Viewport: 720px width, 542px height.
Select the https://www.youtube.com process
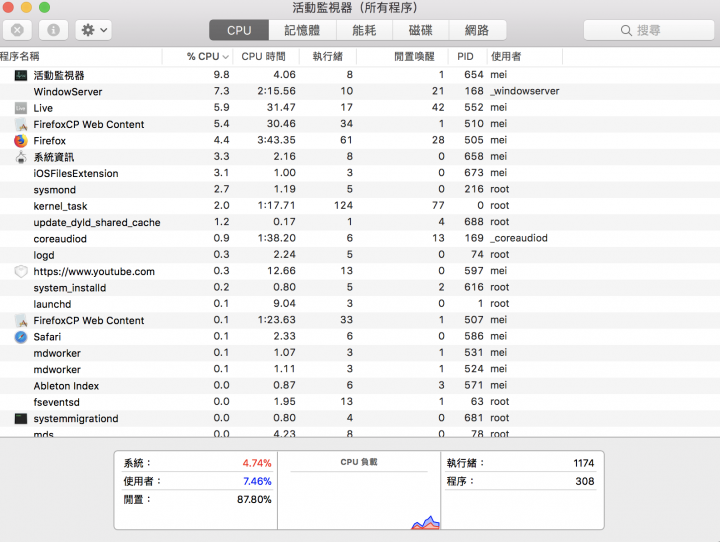pos(360,271)
